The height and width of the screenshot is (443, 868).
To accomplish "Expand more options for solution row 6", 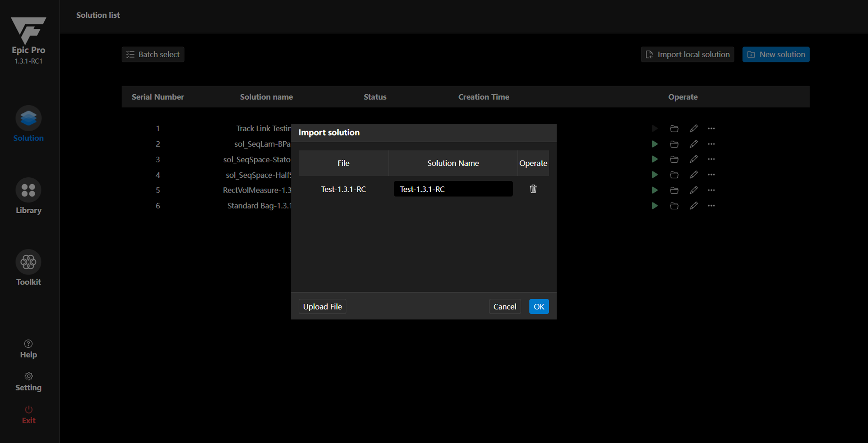I will (711, 206).
